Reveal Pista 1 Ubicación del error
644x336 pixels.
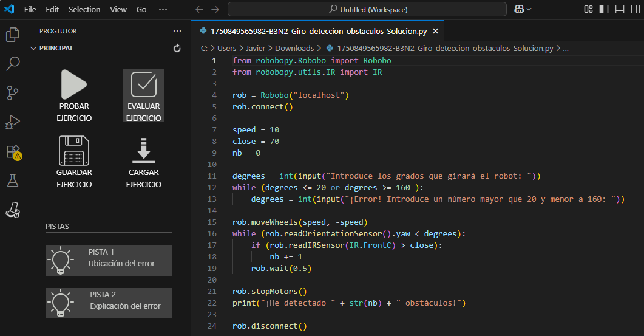(x=109, y=260)
